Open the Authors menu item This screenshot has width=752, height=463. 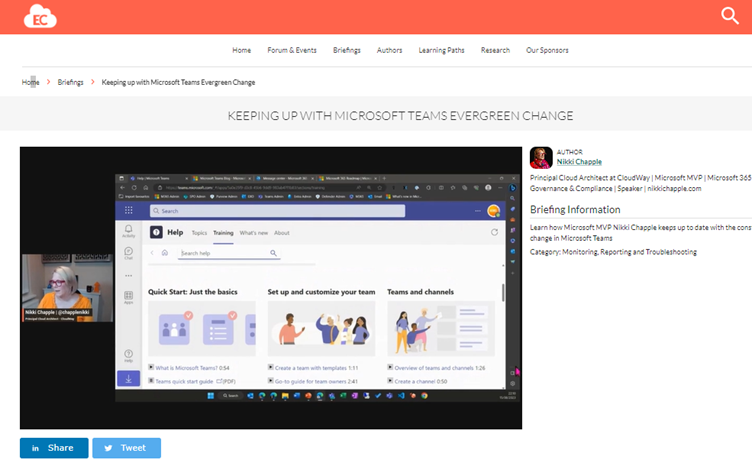click(x=389, y=50)
